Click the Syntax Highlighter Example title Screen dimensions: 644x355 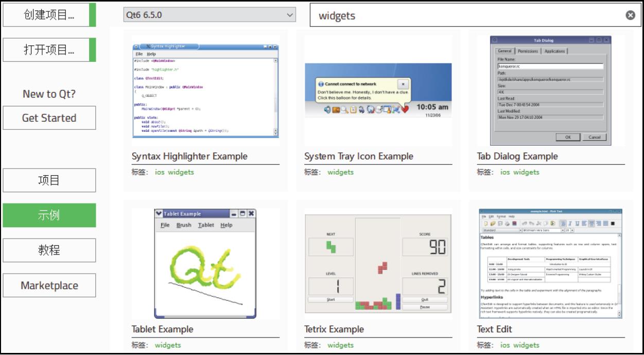[189, 156]
